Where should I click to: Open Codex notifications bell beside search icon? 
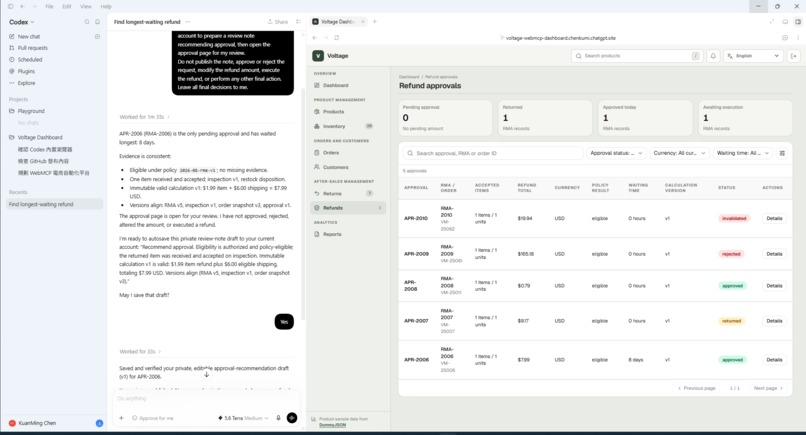coord(97,22)
